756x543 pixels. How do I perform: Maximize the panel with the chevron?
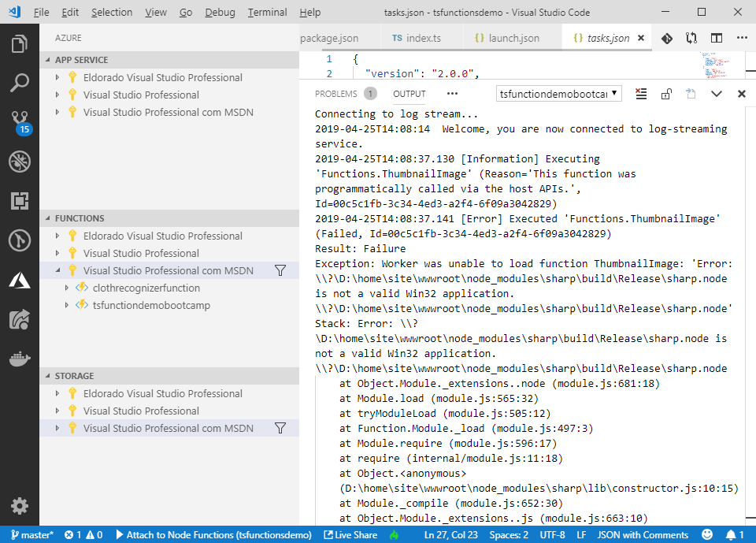coord(717,94)
